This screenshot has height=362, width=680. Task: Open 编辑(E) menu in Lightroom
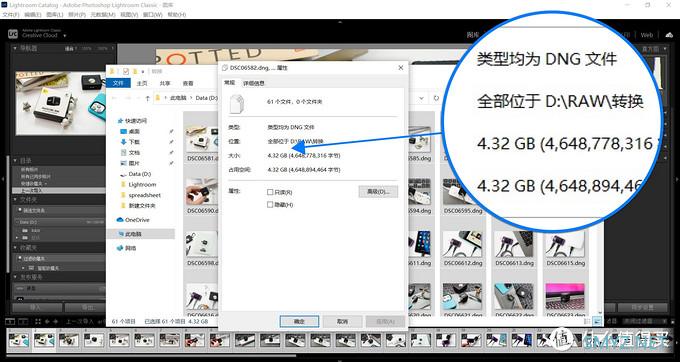click(x=33, y=15)
